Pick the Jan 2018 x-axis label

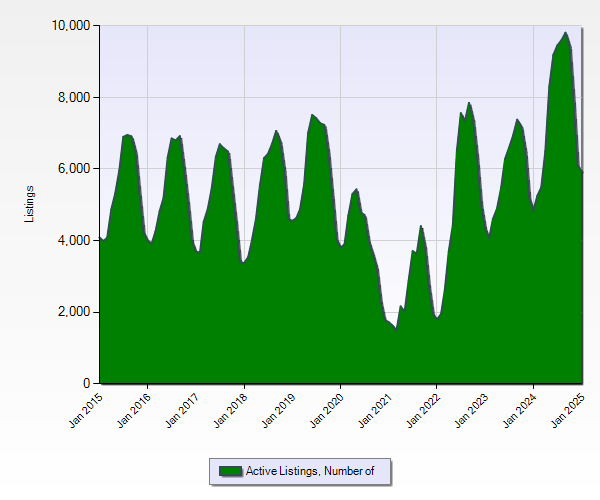(x=230, y=411)
